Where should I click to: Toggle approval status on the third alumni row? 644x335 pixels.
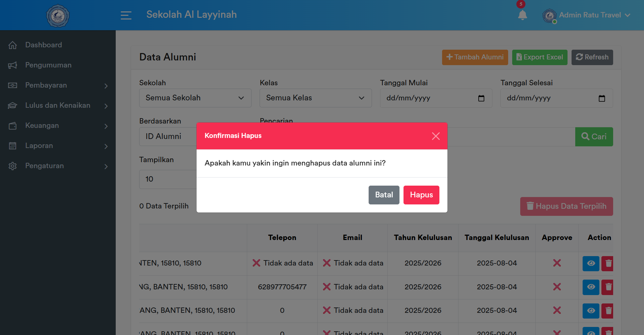pyautogui.click(x=557, y=310)
